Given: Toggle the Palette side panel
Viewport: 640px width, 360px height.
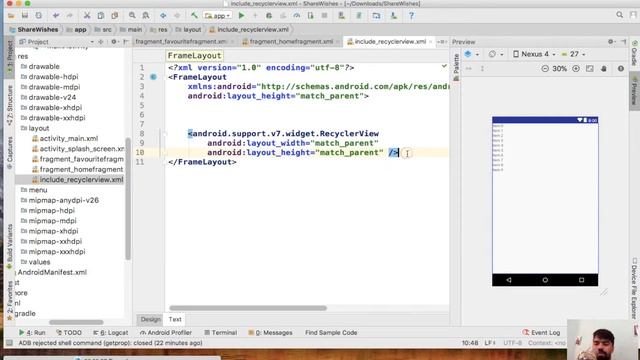Looking at the screenshot, I should (x=456, y=67).
